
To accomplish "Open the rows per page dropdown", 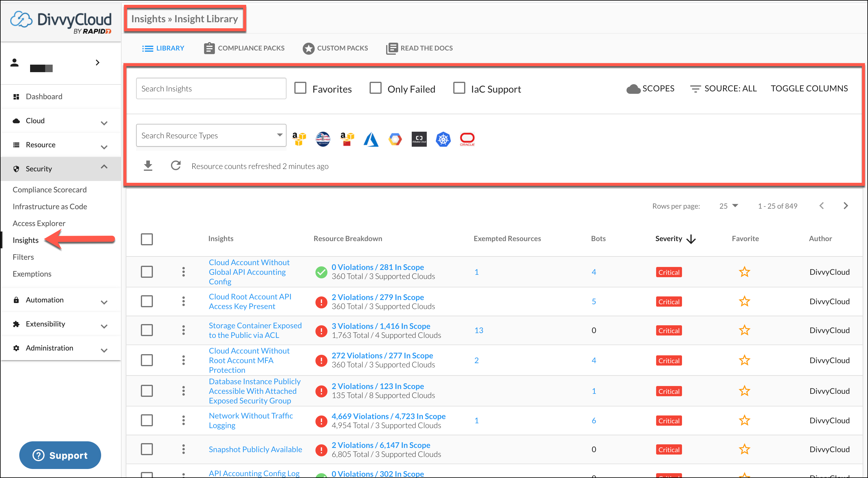I will coord(728,206).
